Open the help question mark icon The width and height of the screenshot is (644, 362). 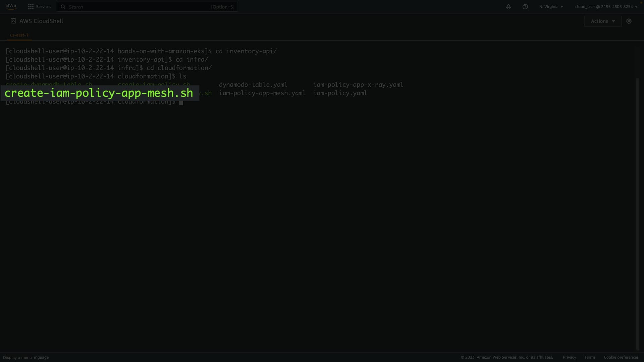point(525,7)
